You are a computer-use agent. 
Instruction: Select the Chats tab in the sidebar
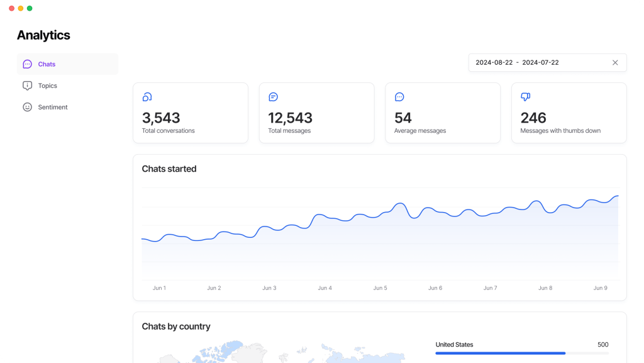point(45,64)
